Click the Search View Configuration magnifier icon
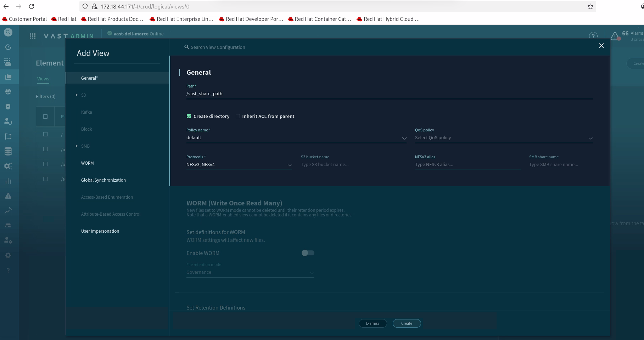This screenshot has width=644, height=340. 186,47
